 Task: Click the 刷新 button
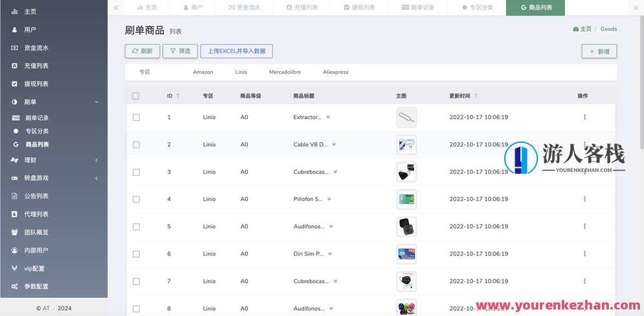coord(142,51)
